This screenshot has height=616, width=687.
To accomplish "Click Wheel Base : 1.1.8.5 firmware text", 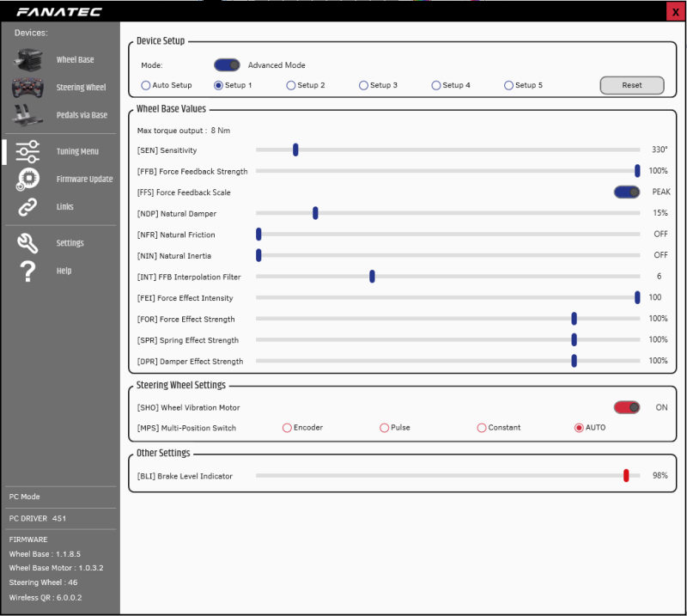I will pos(45,554).
